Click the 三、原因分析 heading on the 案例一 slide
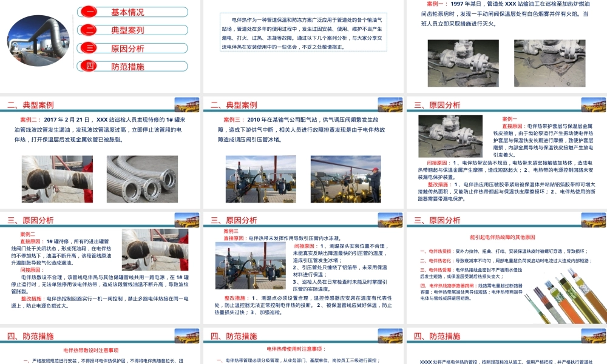The image size is (607, 364). coord(437,105)
